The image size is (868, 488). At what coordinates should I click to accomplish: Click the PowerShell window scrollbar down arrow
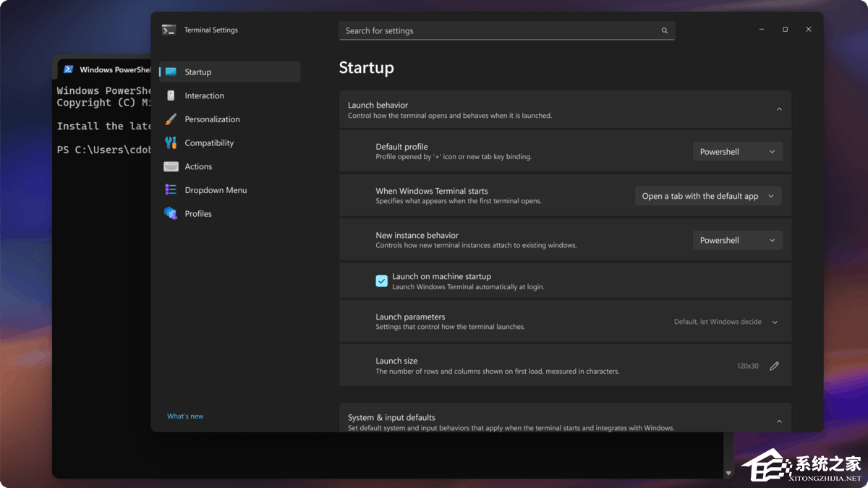coord(728,474)
